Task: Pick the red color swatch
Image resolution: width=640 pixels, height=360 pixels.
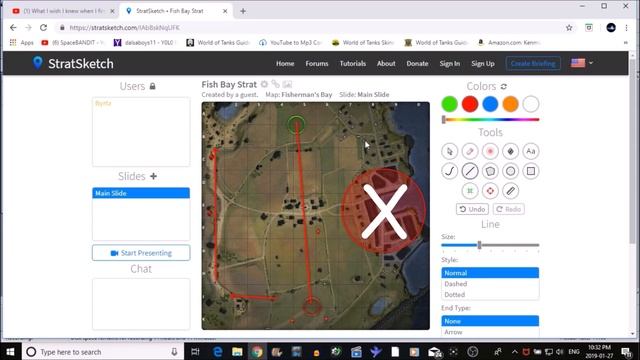Action: (x=470, y=104)
